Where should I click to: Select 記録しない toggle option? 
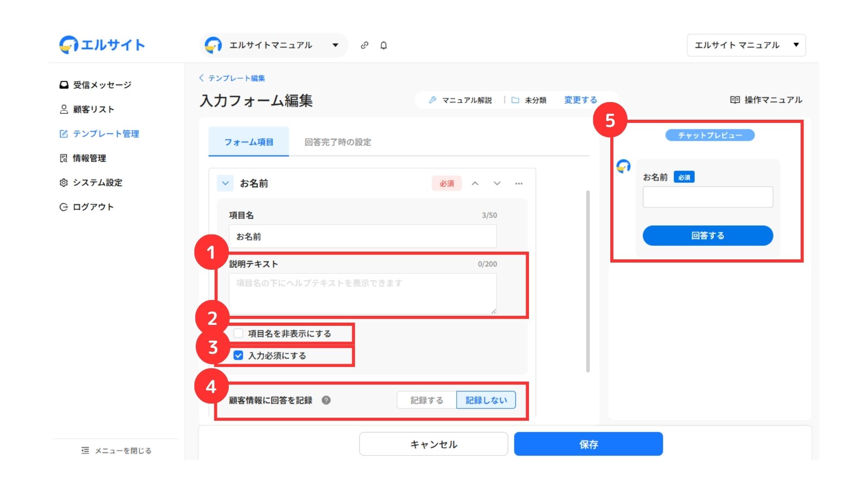click(x=486, y=400)
